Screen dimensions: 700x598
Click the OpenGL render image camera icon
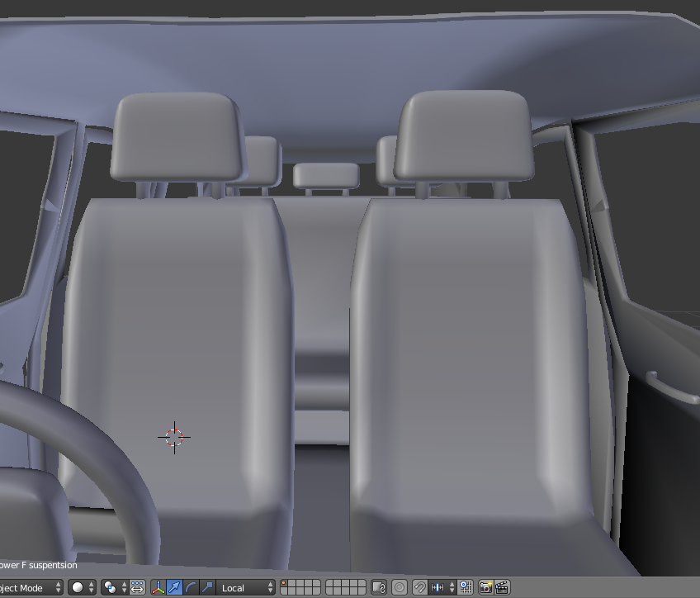[x=485, y=588]
